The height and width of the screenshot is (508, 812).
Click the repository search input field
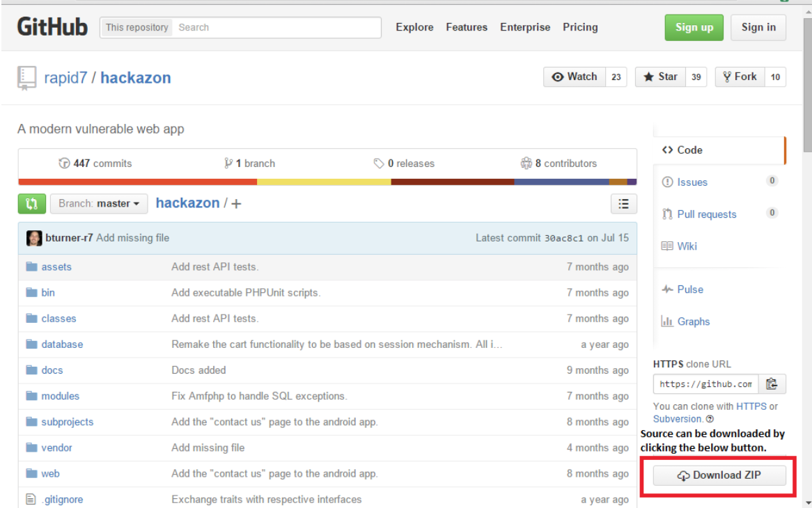277,27
